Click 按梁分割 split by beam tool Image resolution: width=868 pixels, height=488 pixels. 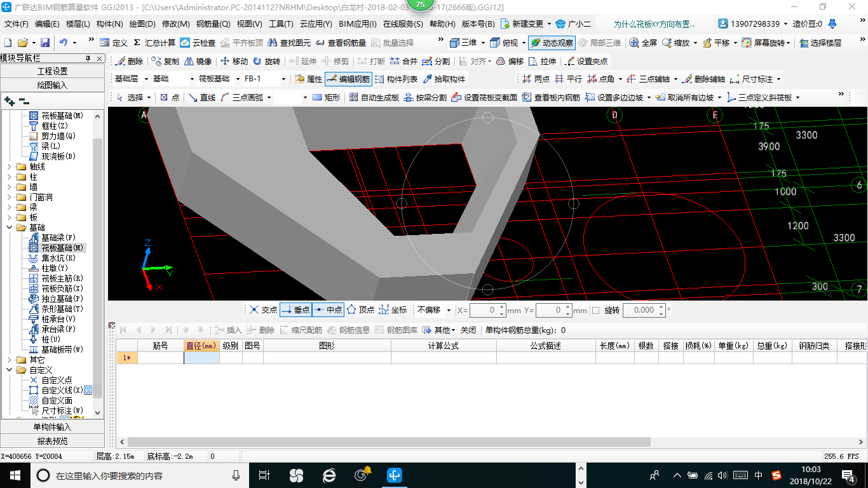point(425,97)
